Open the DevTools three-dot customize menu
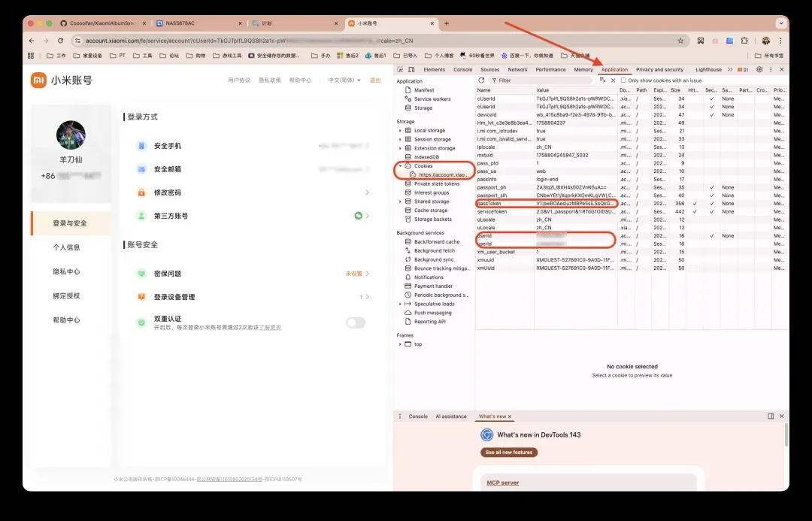The image size is (812, 521). pyautogui.click(x=771, y=70)
